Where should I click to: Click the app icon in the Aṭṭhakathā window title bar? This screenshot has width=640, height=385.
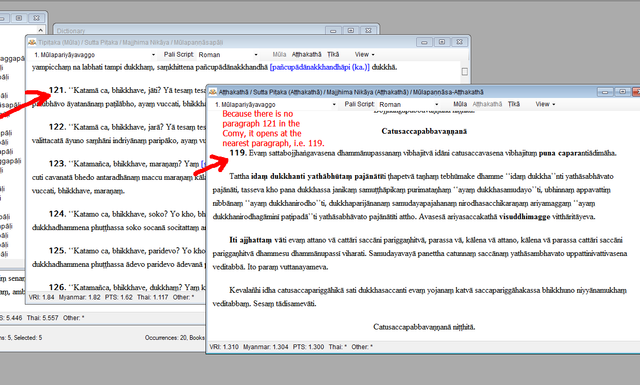pyautogui.click(x=212, y=92)
